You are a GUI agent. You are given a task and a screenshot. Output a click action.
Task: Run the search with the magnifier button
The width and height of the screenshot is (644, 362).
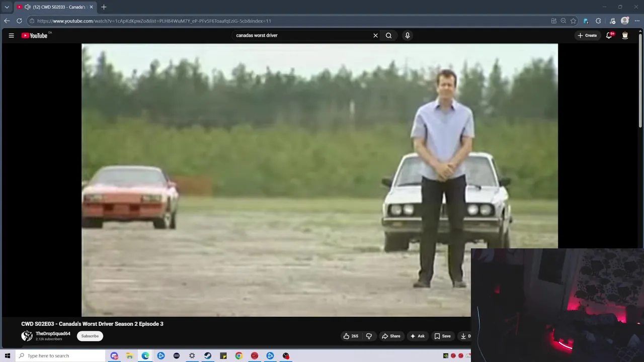[388, 35]
